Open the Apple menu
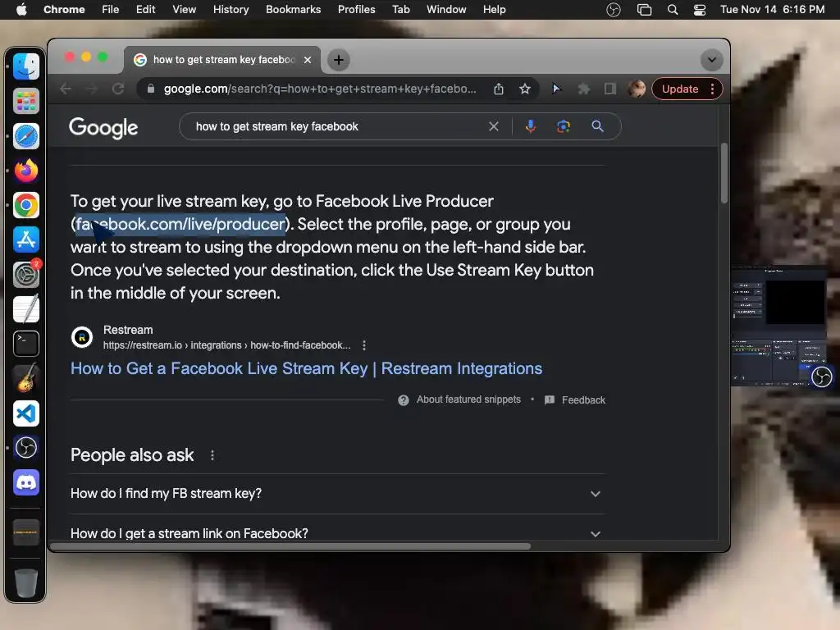 21,10
